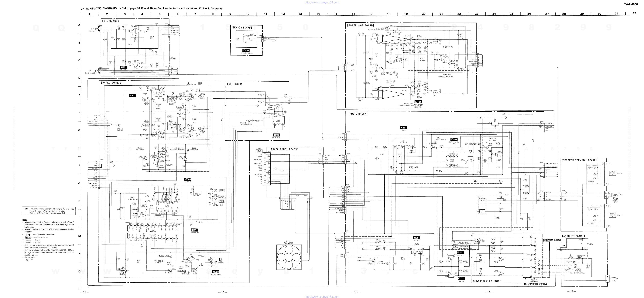Click the IC603 remote sensor R icon
The width and height of the screenshot is (644, 298).
coord(220,259)
